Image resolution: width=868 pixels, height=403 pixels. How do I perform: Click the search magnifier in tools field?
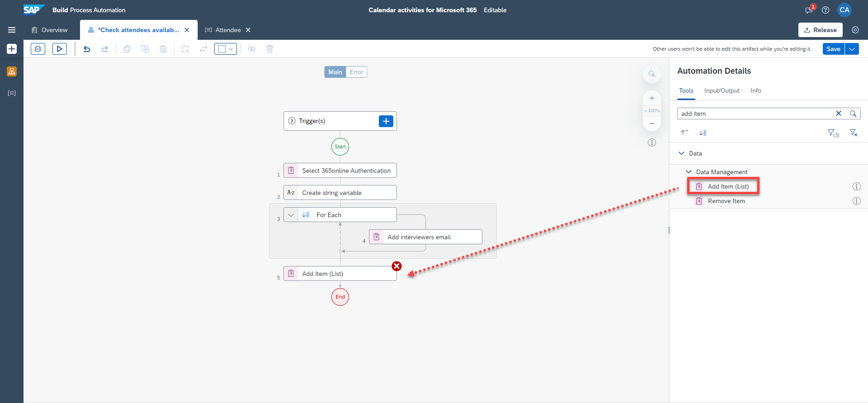[853, 114]
